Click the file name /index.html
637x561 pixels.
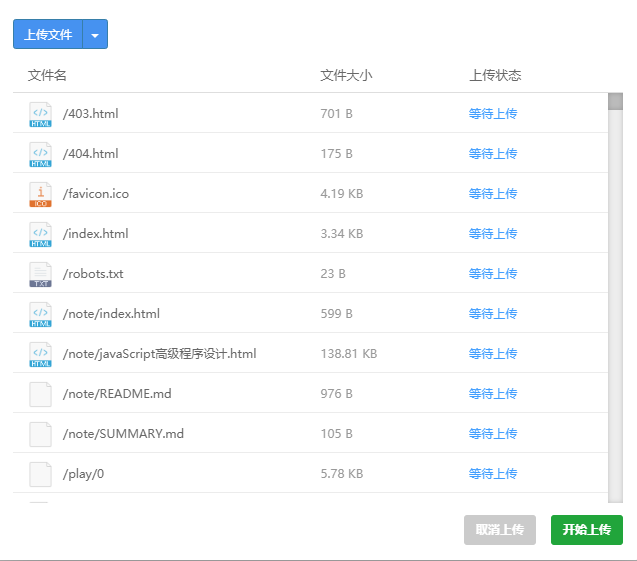click(x=95, y=234)
